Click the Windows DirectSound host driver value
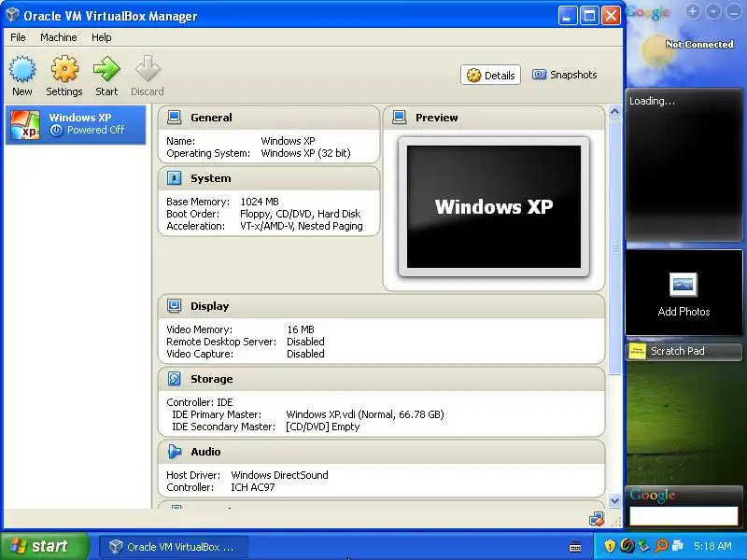This screenshot has height=560, width=747. click(x=279, y=475)
